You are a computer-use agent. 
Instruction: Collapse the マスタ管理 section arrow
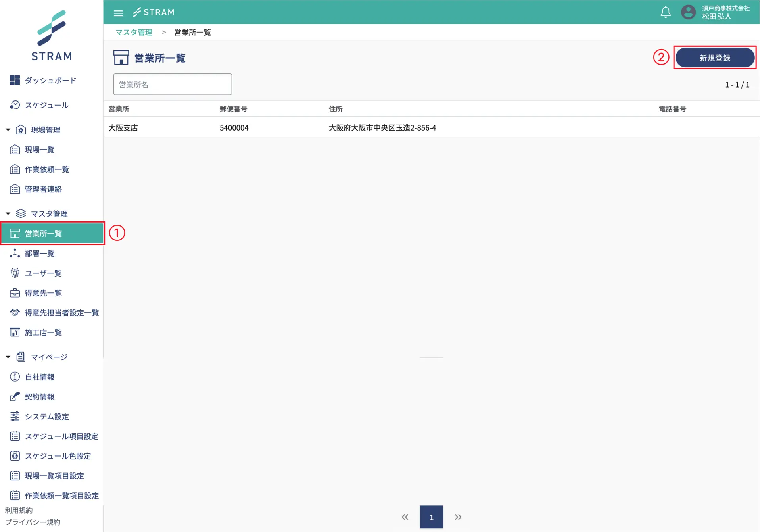tap(8, 214)
